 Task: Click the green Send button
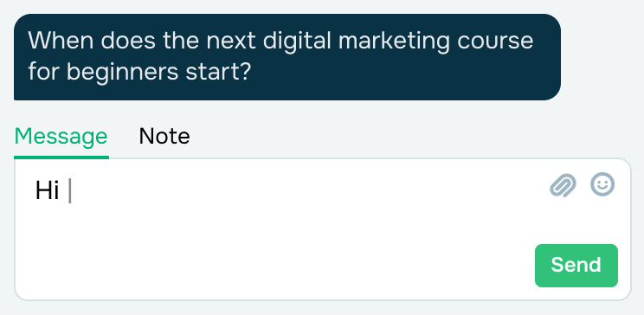pos(576,266)
